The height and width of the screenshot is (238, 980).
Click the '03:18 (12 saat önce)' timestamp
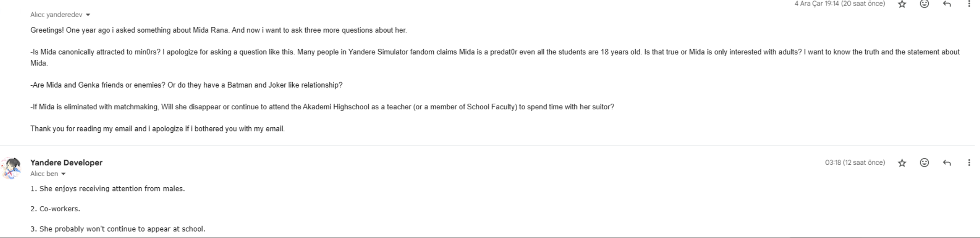(855, 162)
